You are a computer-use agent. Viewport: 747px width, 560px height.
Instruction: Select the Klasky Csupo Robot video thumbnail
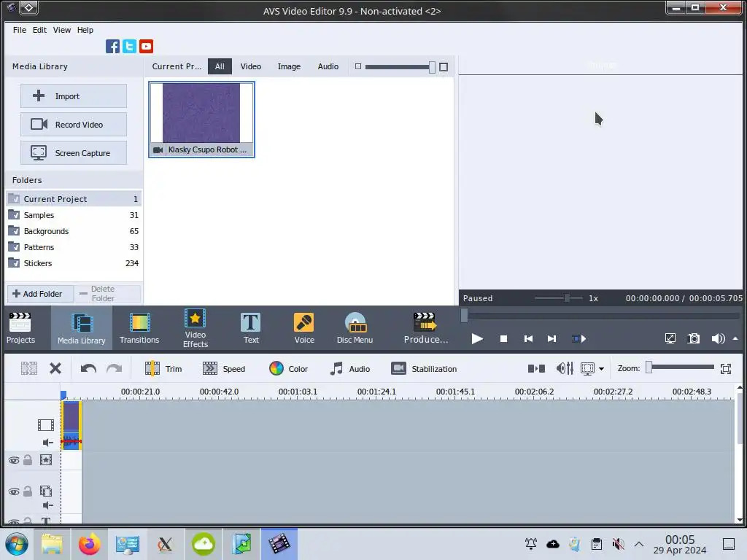(x=201, y=119)
